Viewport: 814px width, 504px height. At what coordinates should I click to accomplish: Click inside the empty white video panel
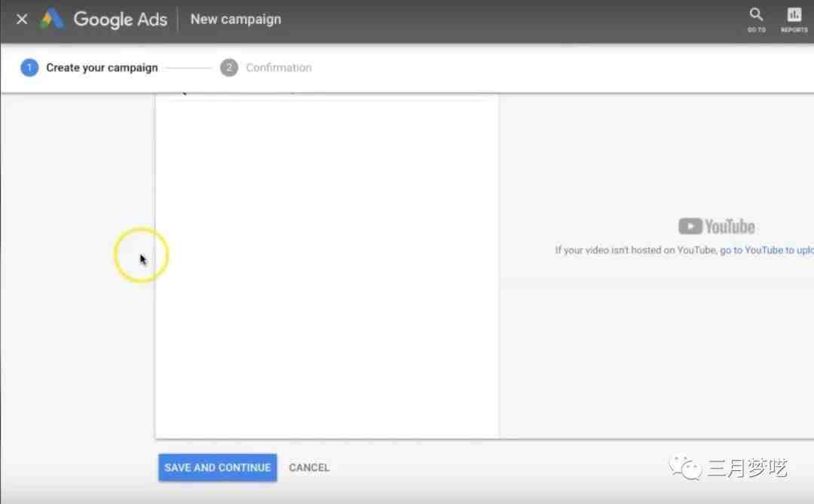coord(326,271)
